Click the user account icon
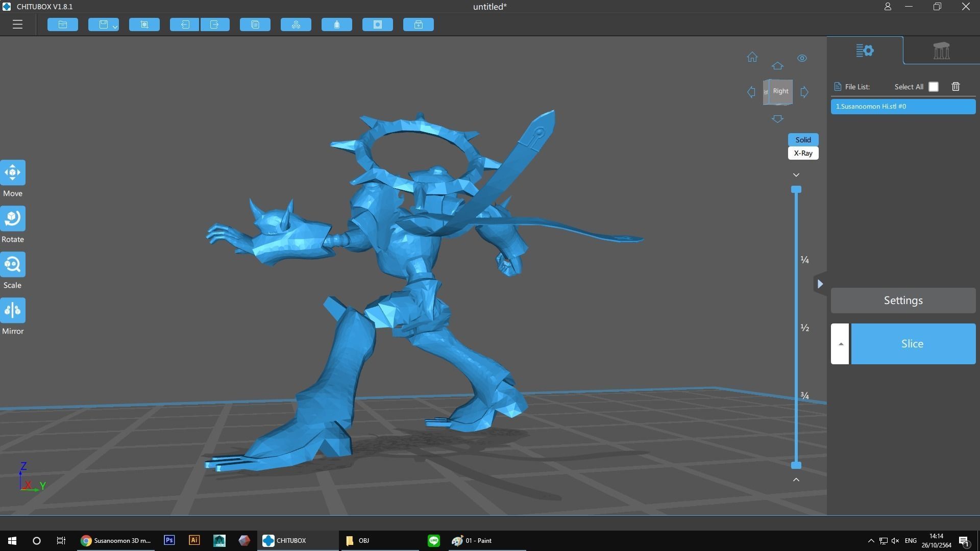Image resolution: width=980 pixels, height=551 pixels. 888,7
